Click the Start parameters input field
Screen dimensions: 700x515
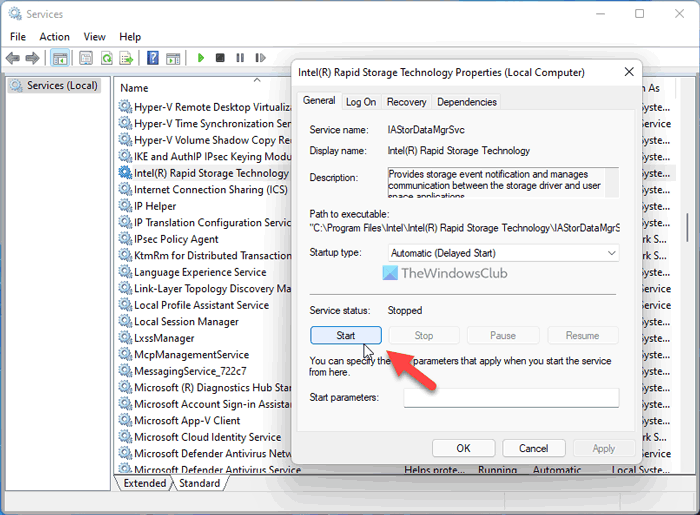[x=511, y=398]
